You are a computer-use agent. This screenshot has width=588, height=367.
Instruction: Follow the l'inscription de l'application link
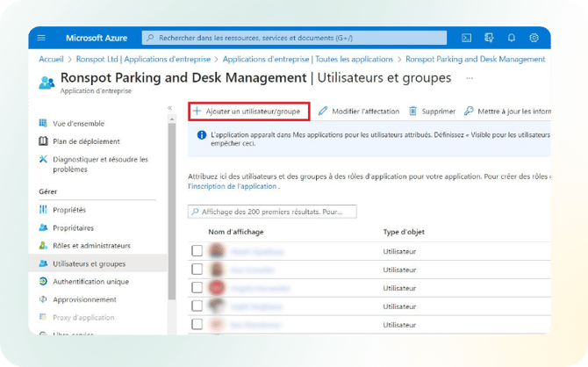point(232,186)
